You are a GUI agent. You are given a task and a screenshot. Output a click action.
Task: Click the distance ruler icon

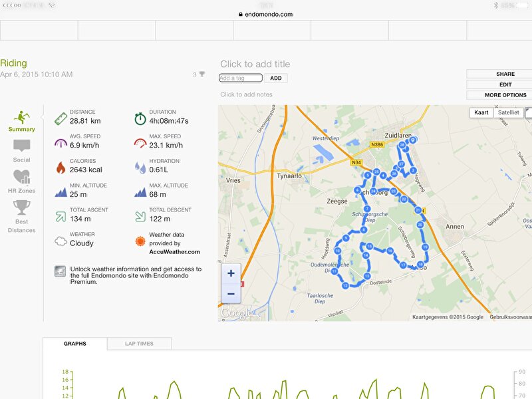(61, 119)
